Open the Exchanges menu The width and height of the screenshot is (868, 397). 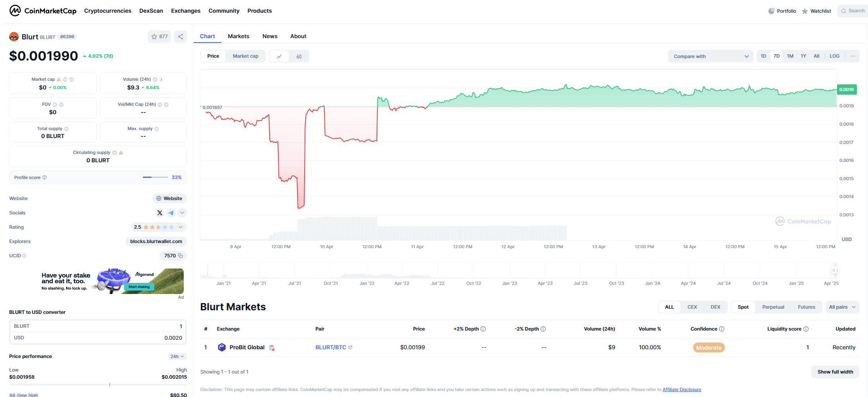[186, 11]
